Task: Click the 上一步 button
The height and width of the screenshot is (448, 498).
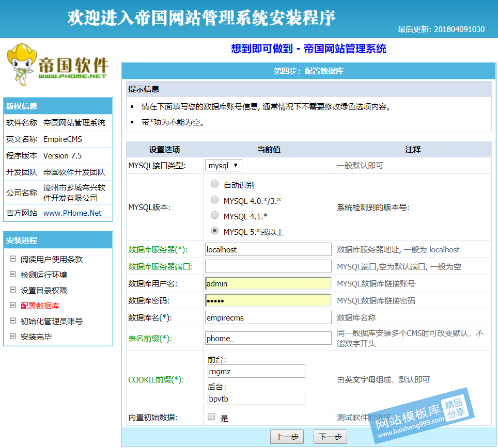Action: tap(287, 437)
